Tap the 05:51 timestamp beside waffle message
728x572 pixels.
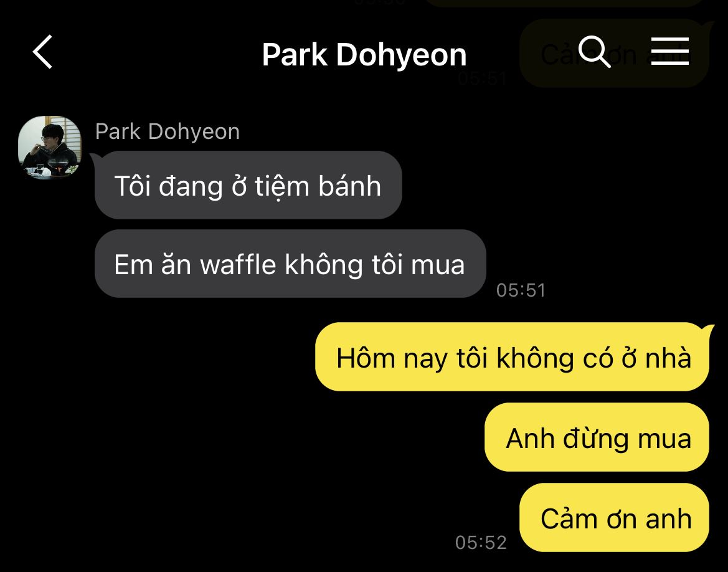(521, 290)
